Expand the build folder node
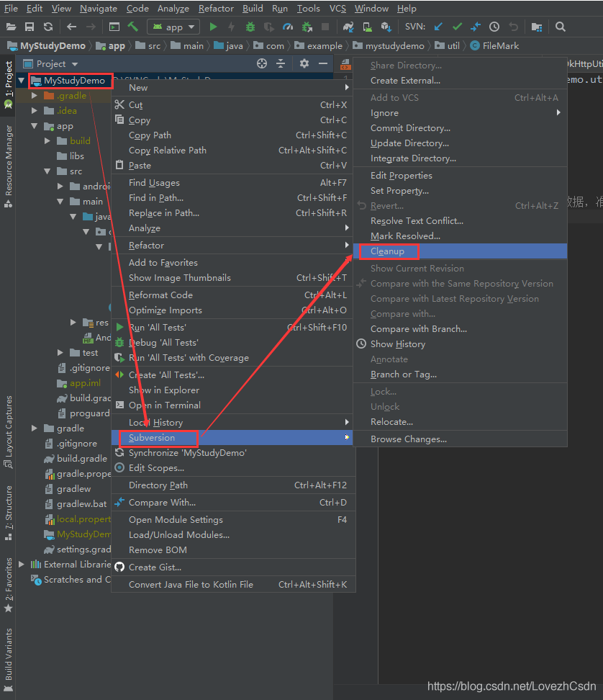Image resolution: width=603 pixels, height=700 pixels. coord(47,141)
